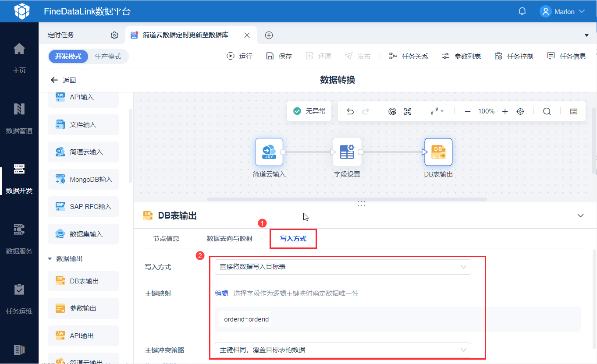Screen dimensions: 597x364
Task: Pick SAP RFC输入 from the component list
Action: click(x=83, y=207)
